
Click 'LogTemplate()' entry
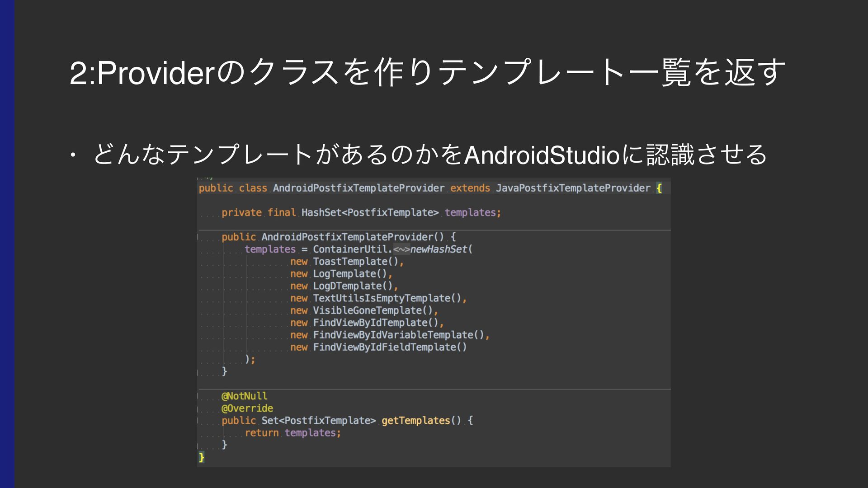(350, 273)
